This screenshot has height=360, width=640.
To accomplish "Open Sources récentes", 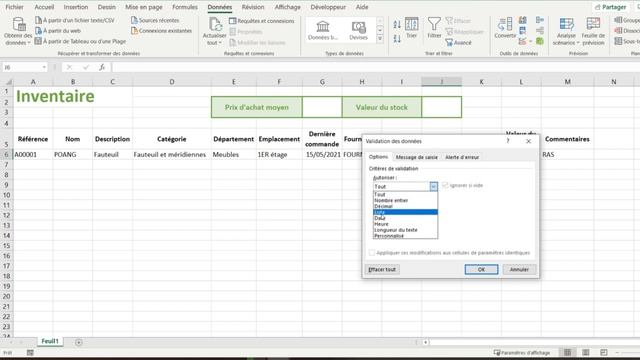I will pyautogui.click(x=155, y=20).
